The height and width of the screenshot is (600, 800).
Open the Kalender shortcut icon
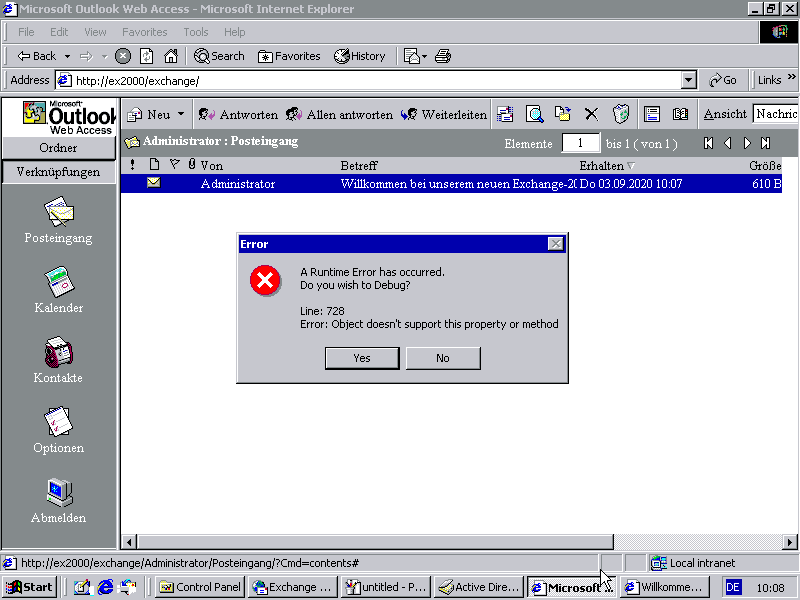click(59, 281)
